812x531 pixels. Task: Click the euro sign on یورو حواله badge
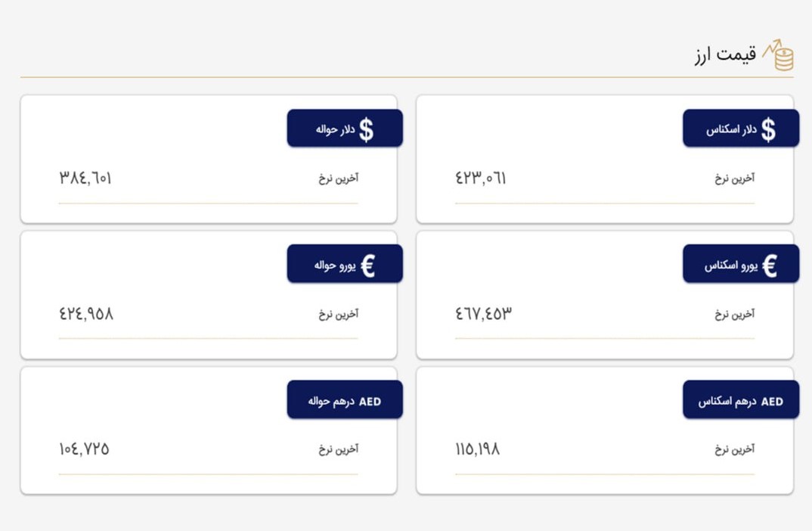tap(367, 265)
